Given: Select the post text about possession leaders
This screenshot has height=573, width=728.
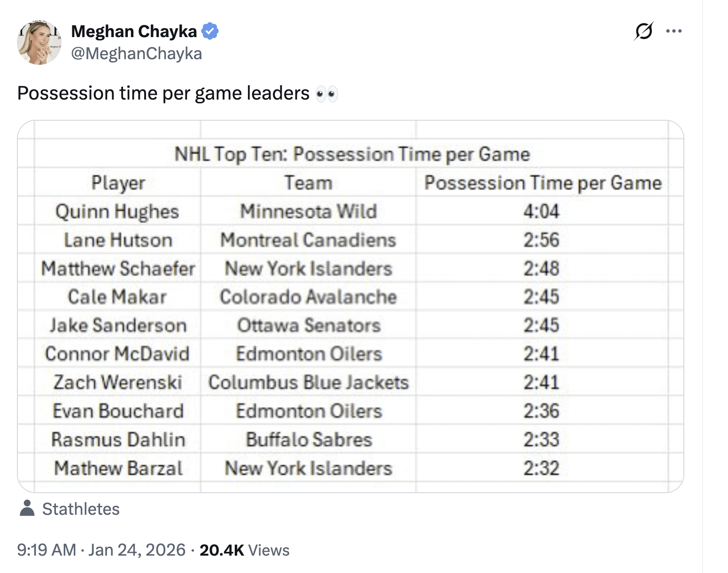Looking at the screenshot, I should point(163,93).
